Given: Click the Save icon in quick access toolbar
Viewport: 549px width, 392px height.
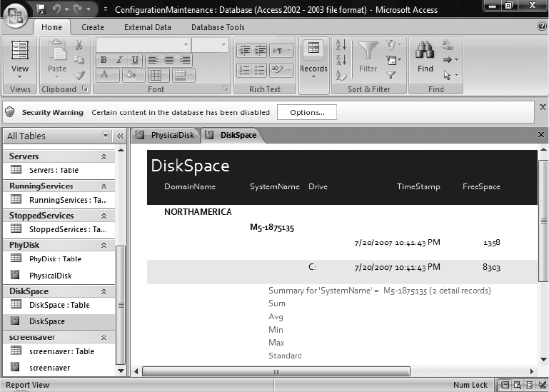Looking at the screenshot, I should pyautogui.click(x=41, y=9).
